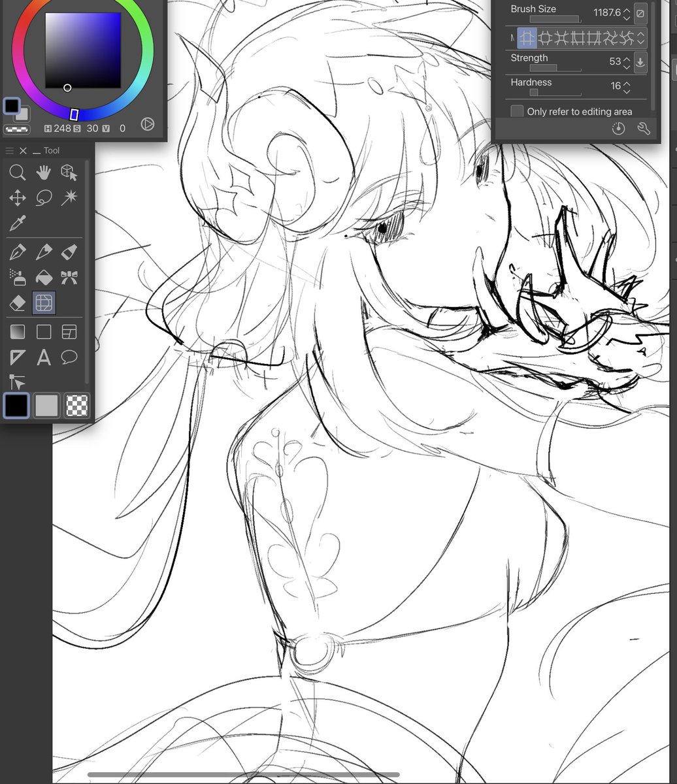The image size is (677, 784).
Task: Choose the Twirl clockwise liquify mode
Action: coord(610,38)
